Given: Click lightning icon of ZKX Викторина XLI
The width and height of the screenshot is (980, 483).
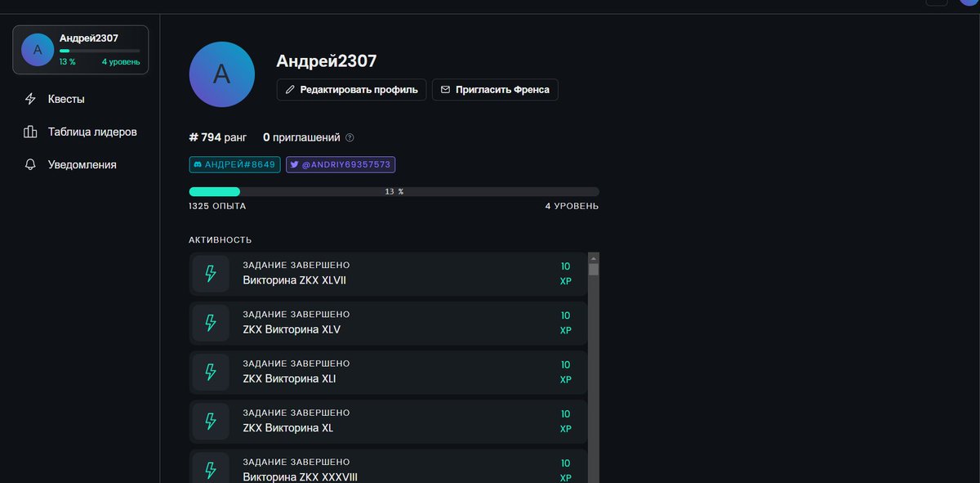Looking at the screenshot, I should tap(211, 372).
